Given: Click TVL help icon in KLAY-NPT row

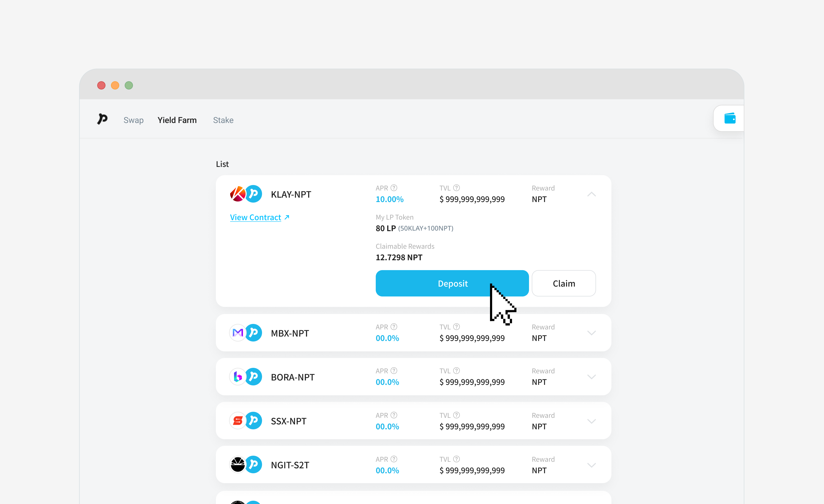Looking at the screenshot, I should coord(456,188).
